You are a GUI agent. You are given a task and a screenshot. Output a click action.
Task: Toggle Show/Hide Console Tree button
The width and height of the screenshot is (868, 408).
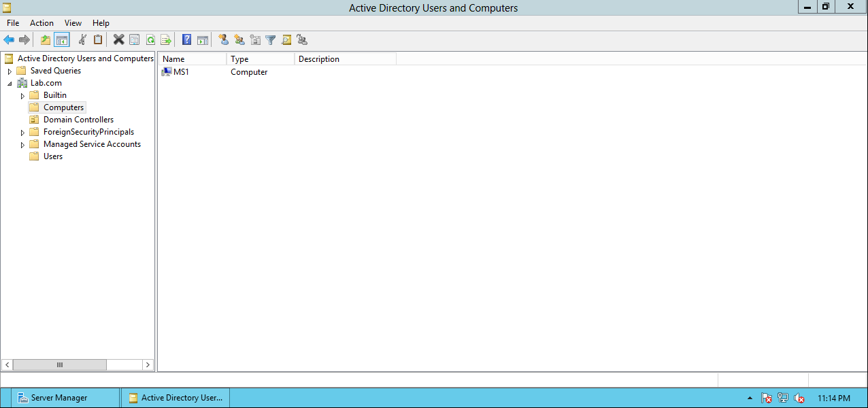click(62, 40)
